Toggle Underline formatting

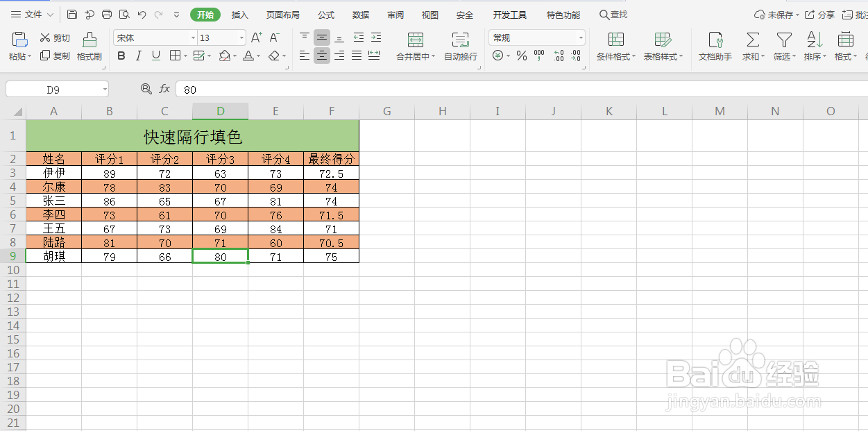click(x=156, y=56)
